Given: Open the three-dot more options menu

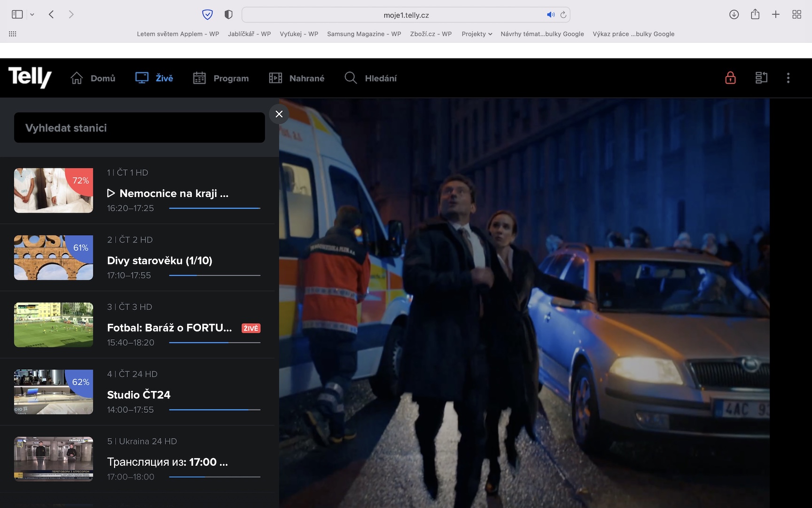Looking at the screenshot, I should [788, 78].
